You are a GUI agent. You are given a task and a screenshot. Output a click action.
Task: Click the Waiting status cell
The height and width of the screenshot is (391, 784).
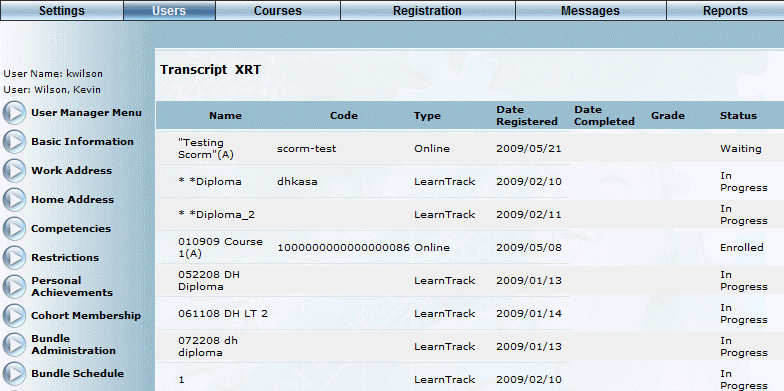pyautogui.click(x=741, y=149)
